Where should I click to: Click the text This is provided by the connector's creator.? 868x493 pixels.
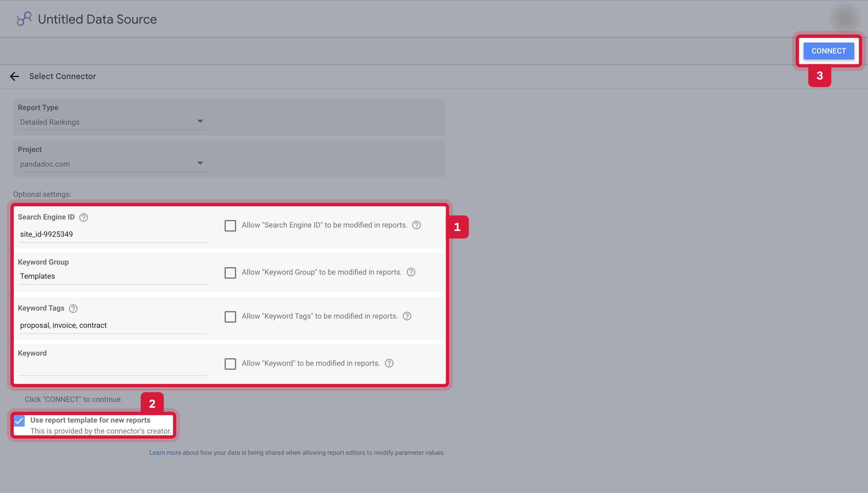coord(101,431)
